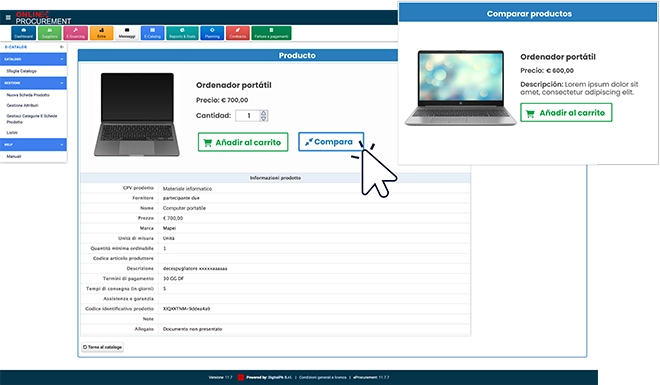Open the Suppliers module
The image size is (660, 385).
click(x=50, y=33)
